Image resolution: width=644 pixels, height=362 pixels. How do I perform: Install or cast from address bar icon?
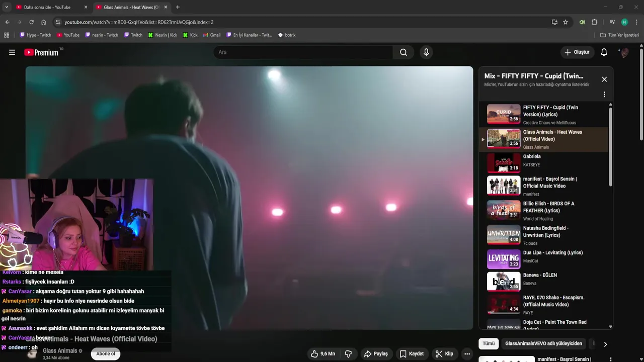coord(554,22)
